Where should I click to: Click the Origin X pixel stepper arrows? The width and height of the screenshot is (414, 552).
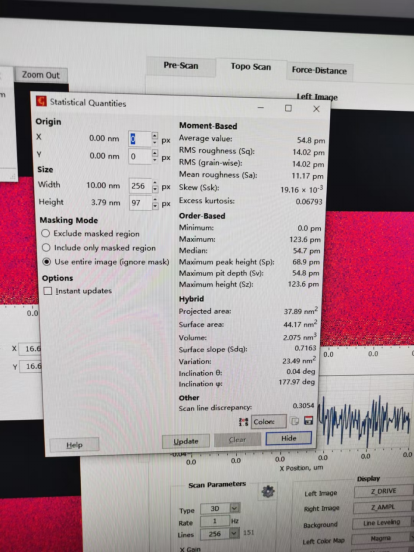[x=155, y=138]
